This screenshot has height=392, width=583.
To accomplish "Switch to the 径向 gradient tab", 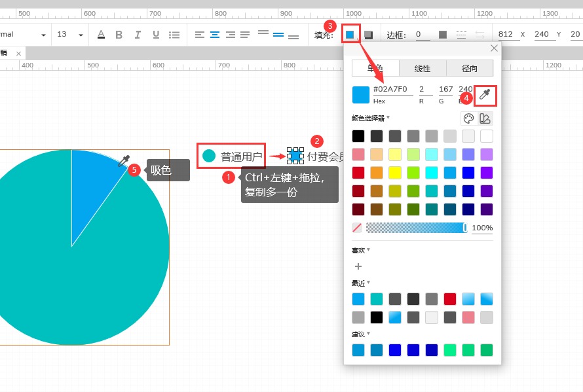I will coord(470,67).
